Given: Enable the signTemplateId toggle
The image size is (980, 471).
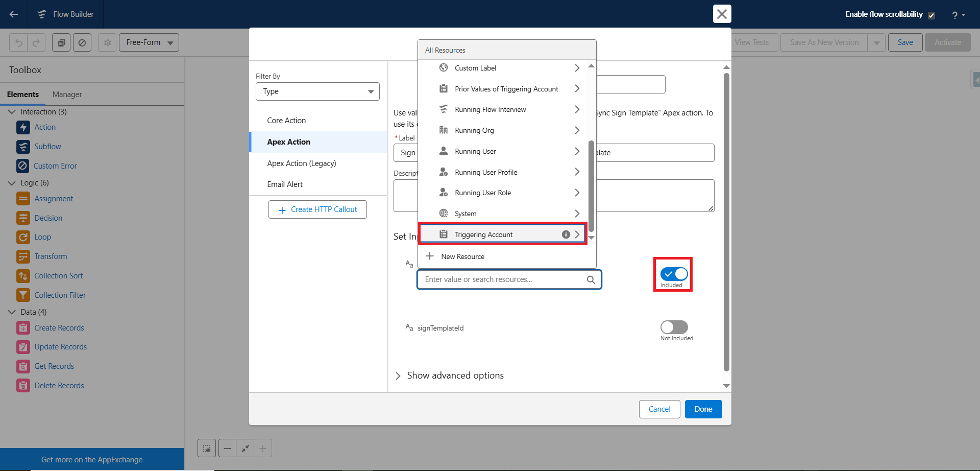Looking at the screenshot, I should (674, 327).
